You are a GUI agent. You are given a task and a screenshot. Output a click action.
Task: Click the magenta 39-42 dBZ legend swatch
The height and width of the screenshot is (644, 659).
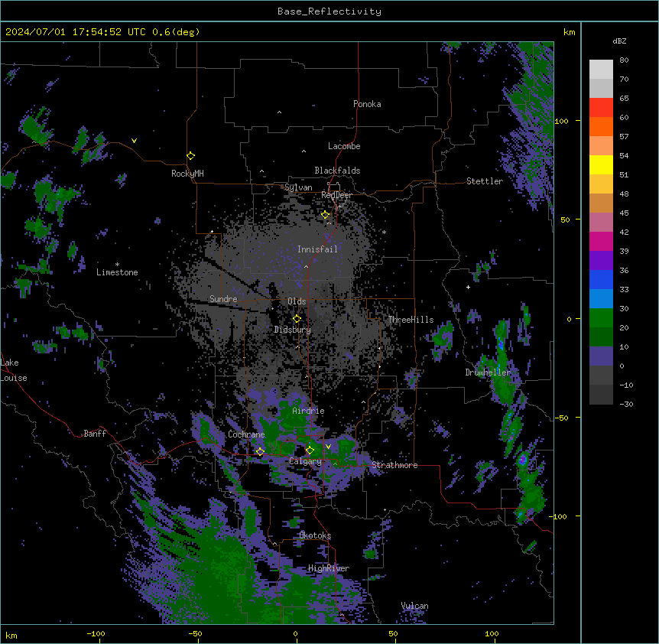601,241
